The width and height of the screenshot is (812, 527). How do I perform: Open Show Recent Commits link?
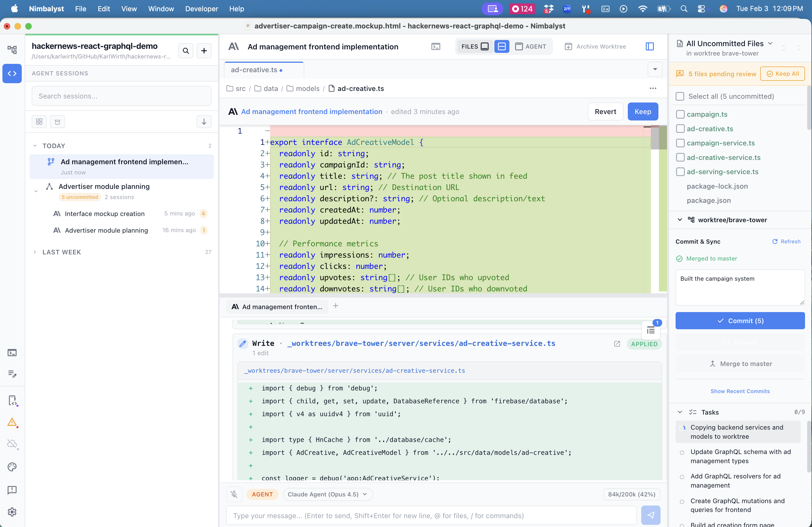pos(740,391)
